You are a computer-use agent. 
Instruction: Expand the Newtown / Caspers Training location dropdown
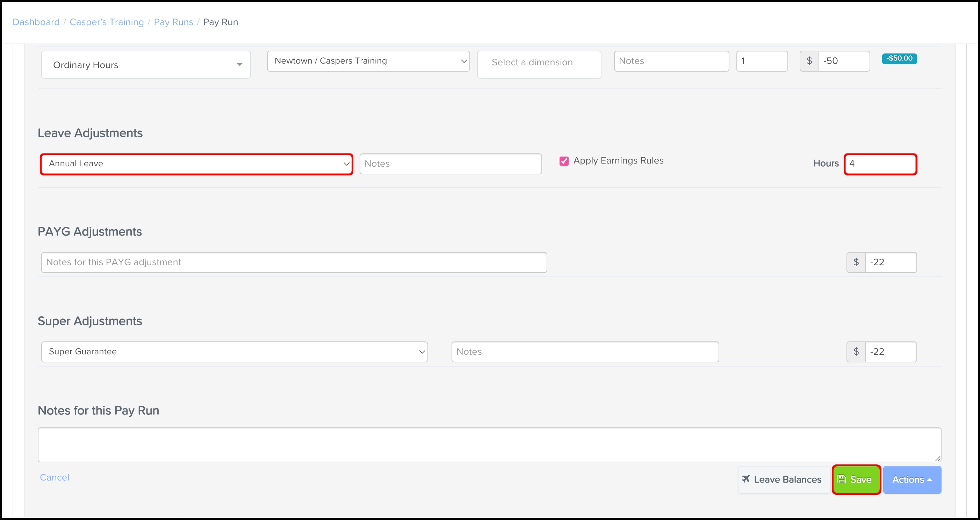(x=368, y=61)
